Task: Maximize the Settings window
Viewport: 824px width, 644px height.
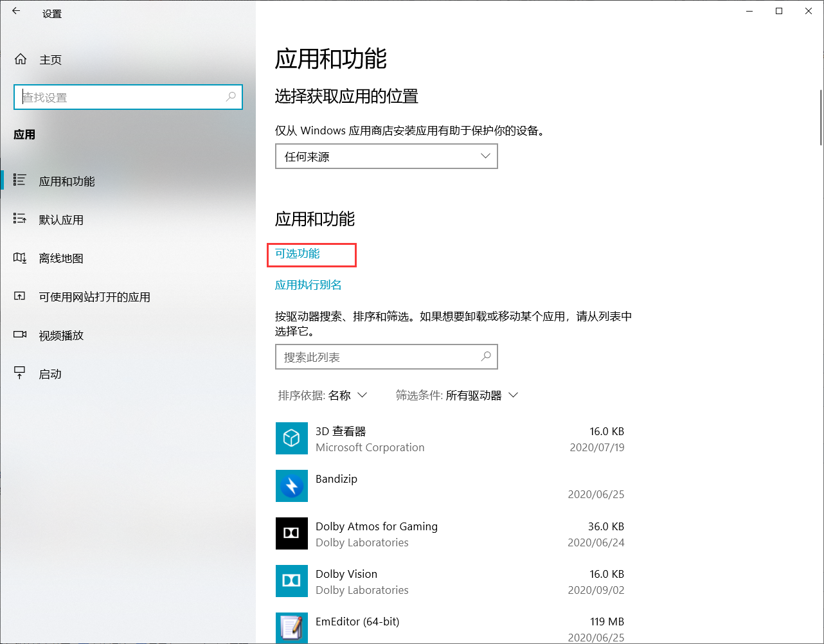Action: point(779,11)
